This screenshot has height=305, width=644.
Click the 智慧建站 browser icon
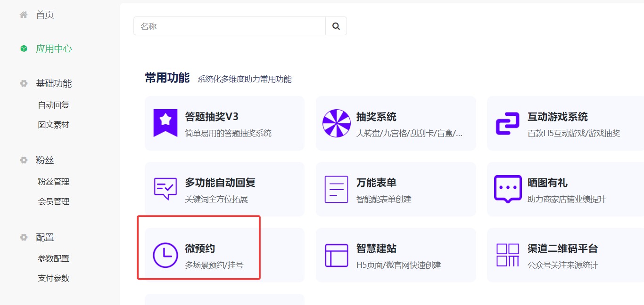[336, 255]
